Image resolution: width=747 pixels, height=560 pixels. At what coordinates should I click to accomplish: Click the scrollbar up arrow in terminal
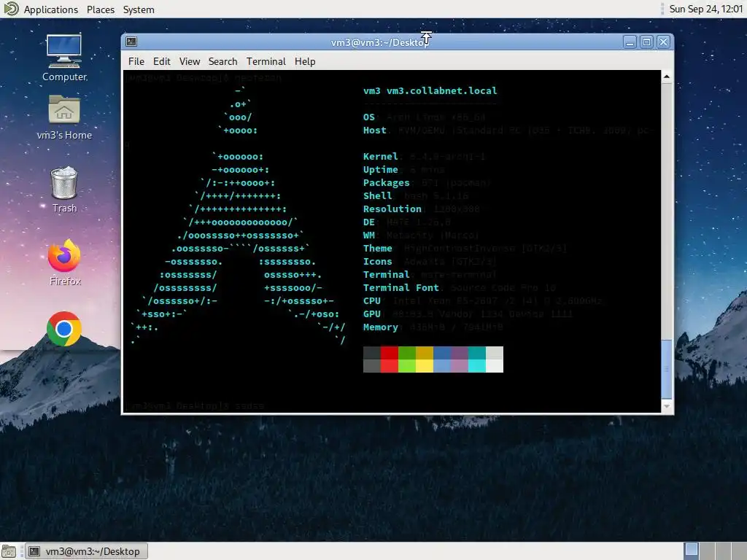coord(667,77)
